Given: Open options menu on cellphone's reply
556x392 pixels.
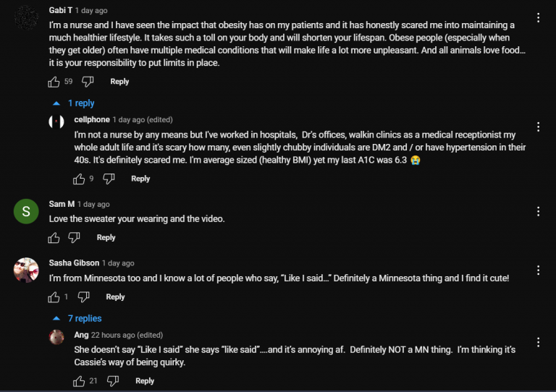Looking at the screenshot, I should (x=539, y=127).
